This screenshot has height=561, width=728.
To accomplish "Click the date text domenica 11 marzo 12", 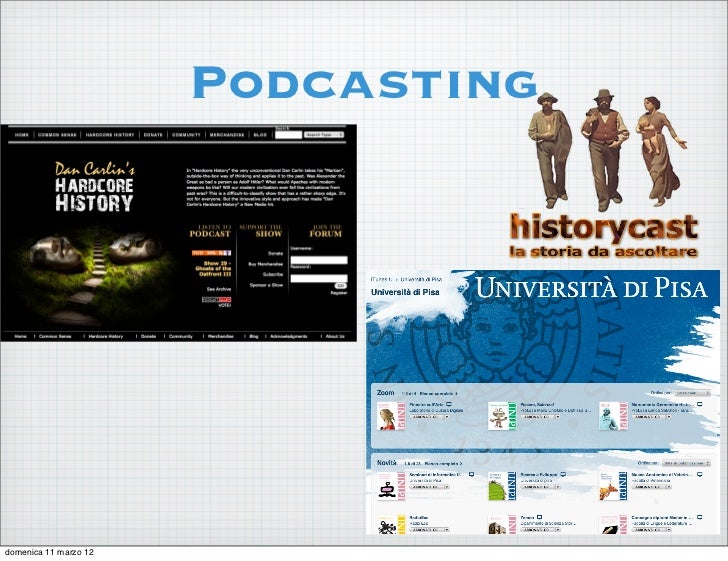I will (x=49, y=552).
